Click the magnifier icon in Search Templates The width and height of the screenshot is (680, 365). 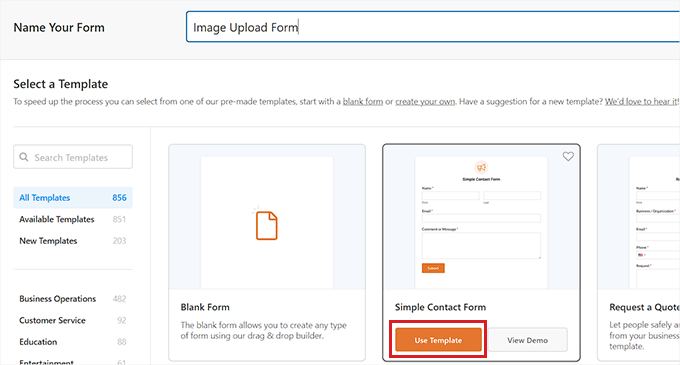pyautogui.click(x=24, y=157)
